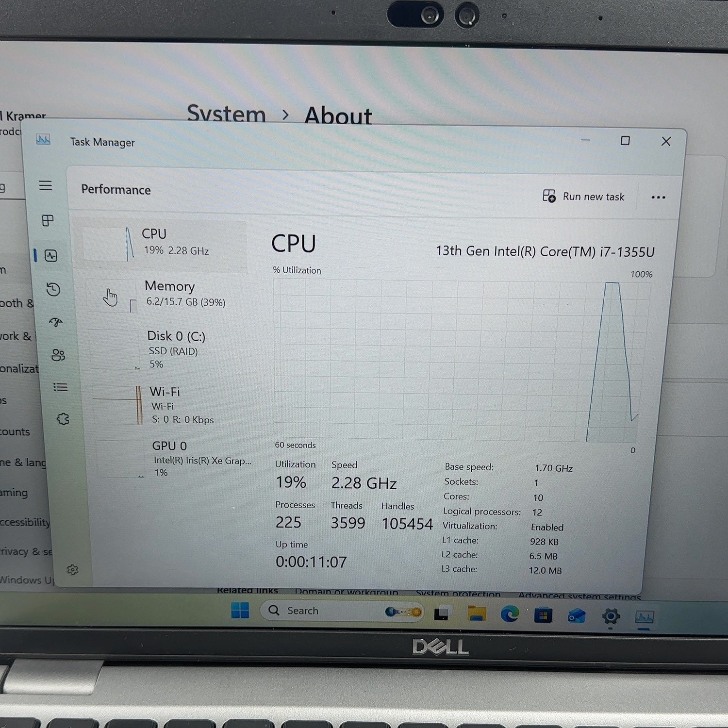Click the Task Manager taskbar icon

tap(645, 617)
